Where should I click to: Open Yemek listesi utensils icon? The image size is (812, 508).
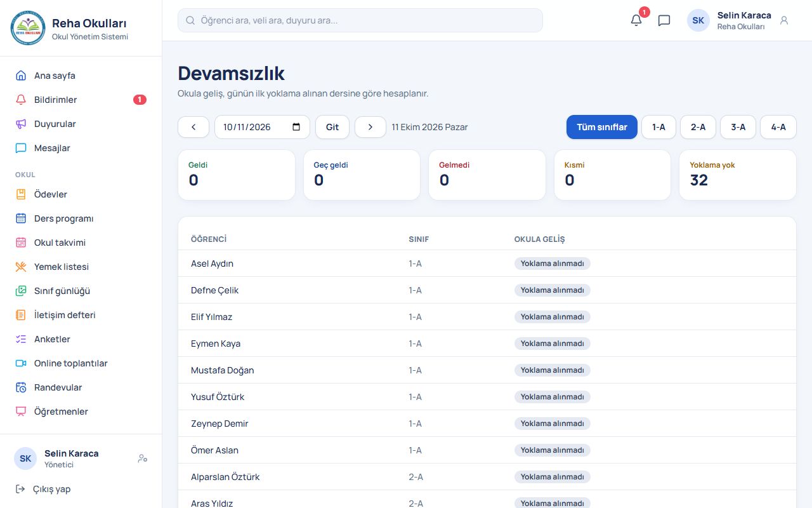[x=21, y=267]
